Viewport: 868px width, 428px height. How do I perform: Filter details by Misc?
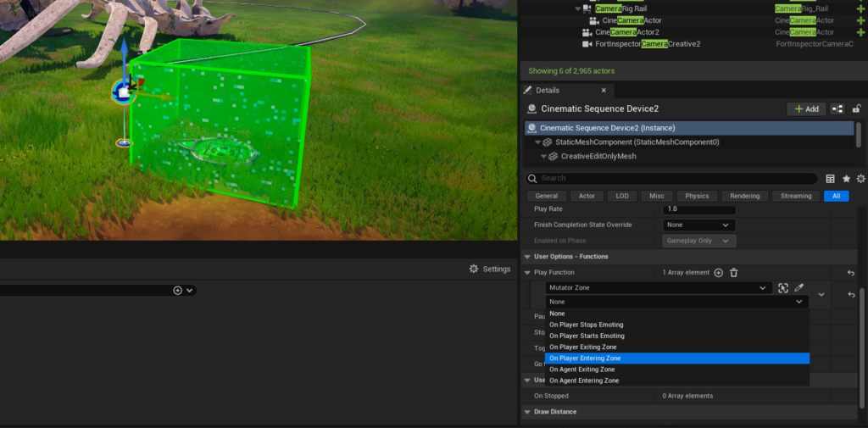(657, 196)
